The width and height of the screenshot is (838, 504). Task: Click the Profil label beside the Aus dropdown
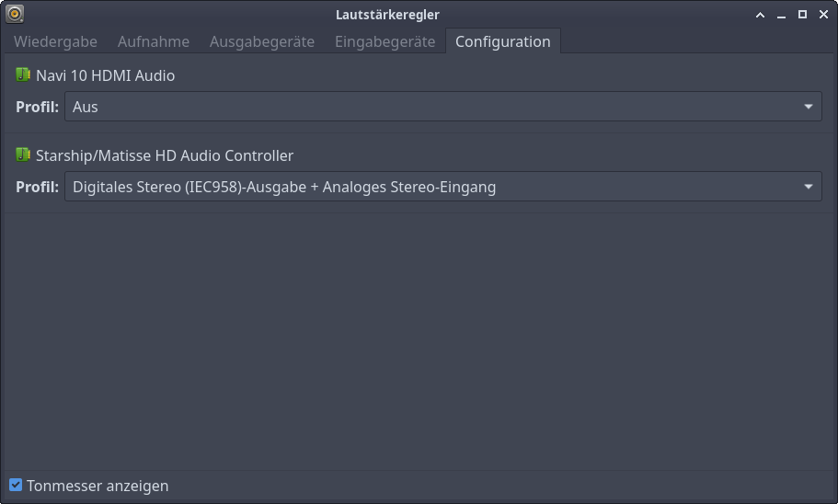click(x=38, y=107)
